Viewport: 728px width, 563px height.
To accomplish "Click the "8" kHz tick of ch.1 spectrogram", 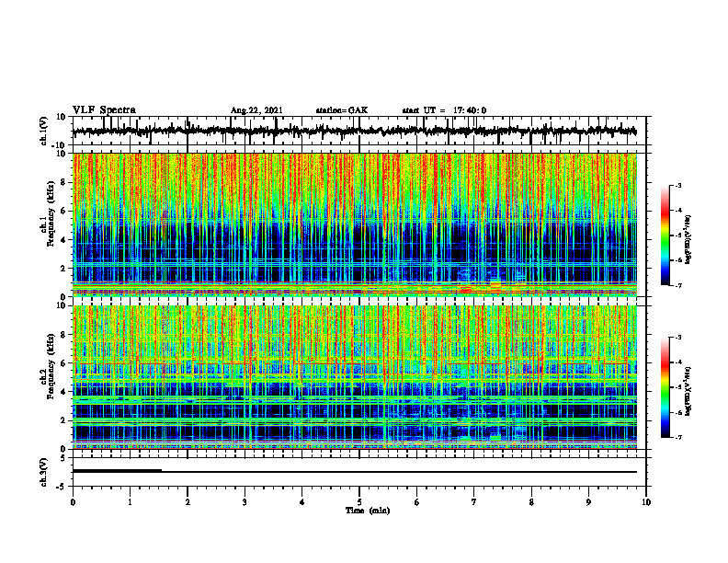I will 64,182.
